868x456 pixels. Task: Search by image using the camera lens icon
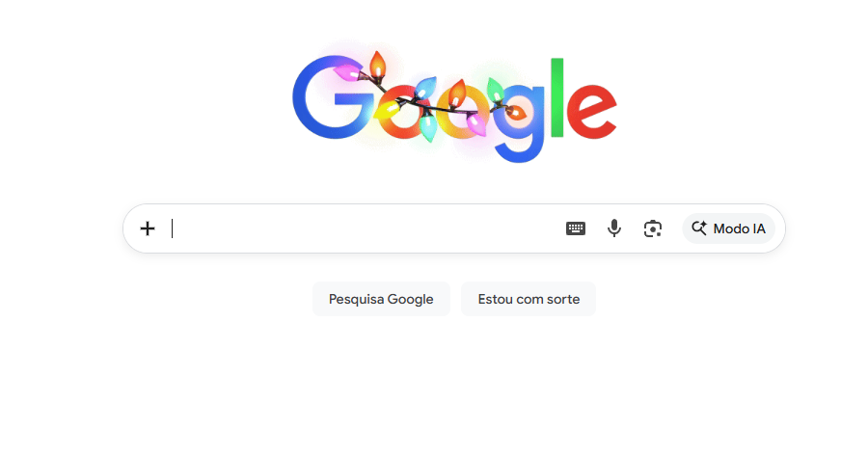point(653,228)
